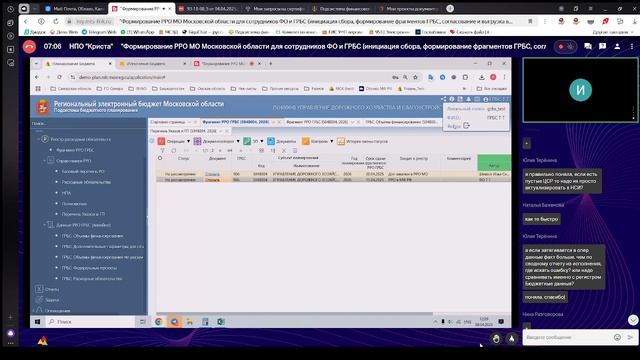Open the first row's Открыть link

click(x=212, y=174)
